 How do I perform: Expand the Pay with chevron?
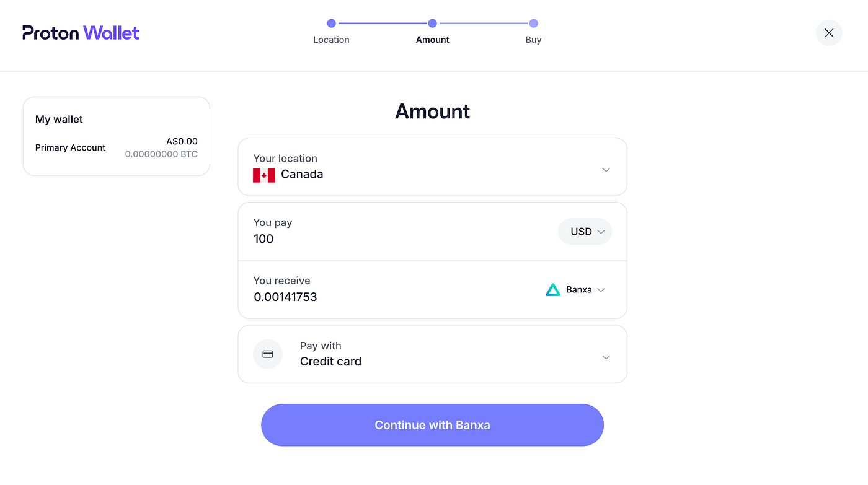606,357
